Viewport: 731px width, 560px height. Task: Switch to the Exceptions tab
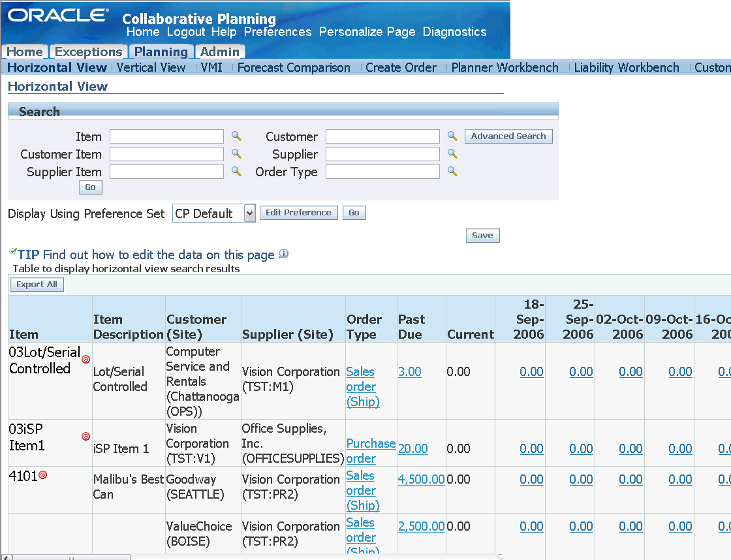(x=89, y=52)
